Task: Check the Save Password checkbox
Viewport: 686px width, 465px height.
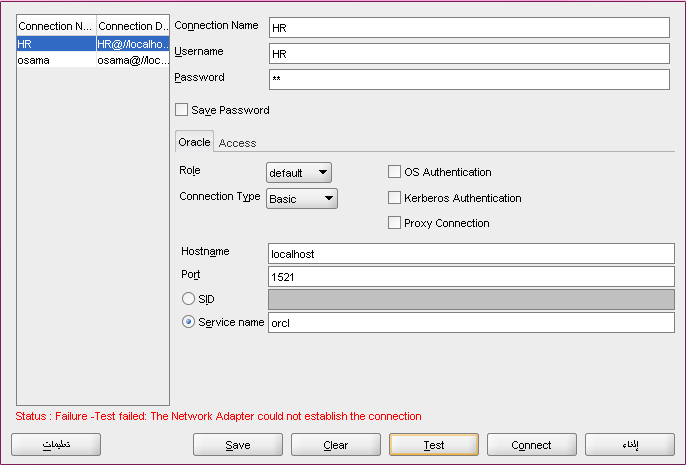Action: 181,110
